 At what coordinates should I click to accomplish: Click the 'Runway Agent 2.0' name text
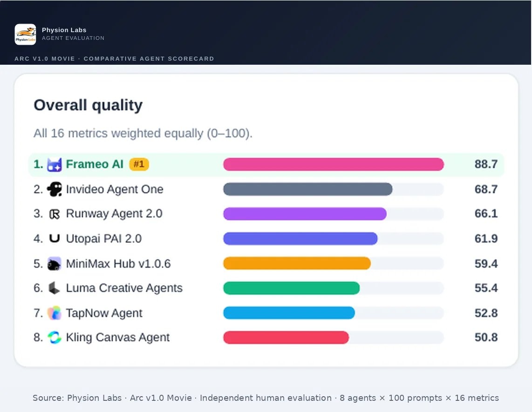pos(114,214)
